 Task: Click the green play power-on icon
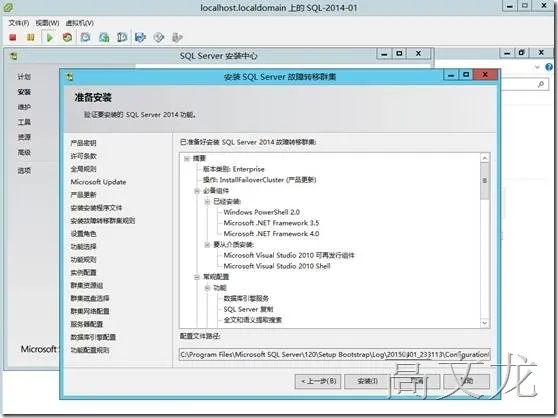(50, 37)
